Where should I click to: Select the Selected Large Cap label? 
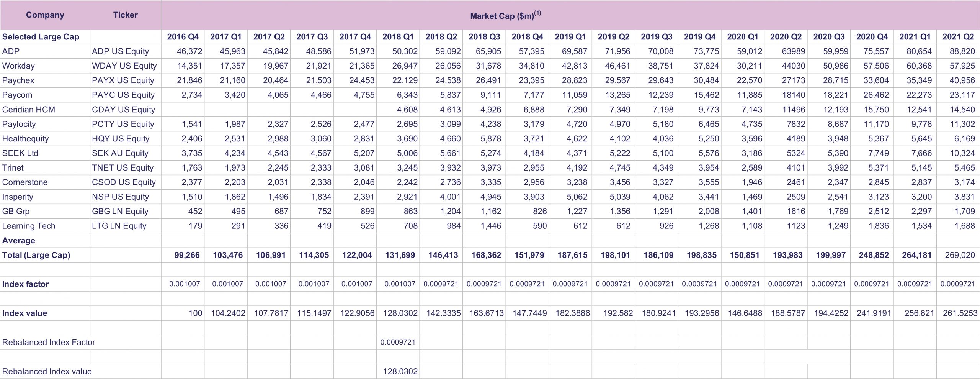click(41, 37)
